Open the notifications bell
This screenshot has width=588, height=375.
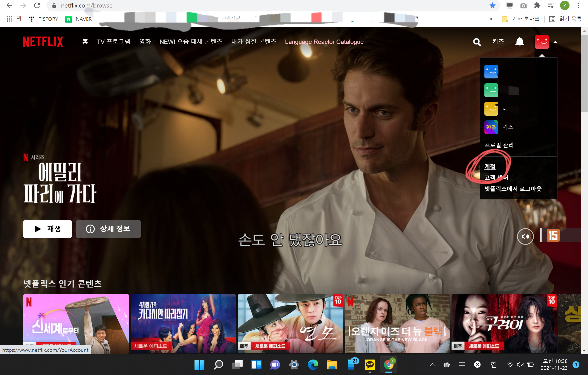pyautogui.click(x=519, y=42)
